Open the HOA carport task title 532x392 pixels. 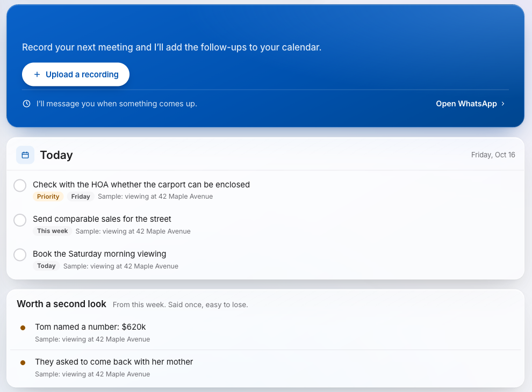[x=141, y=185]
